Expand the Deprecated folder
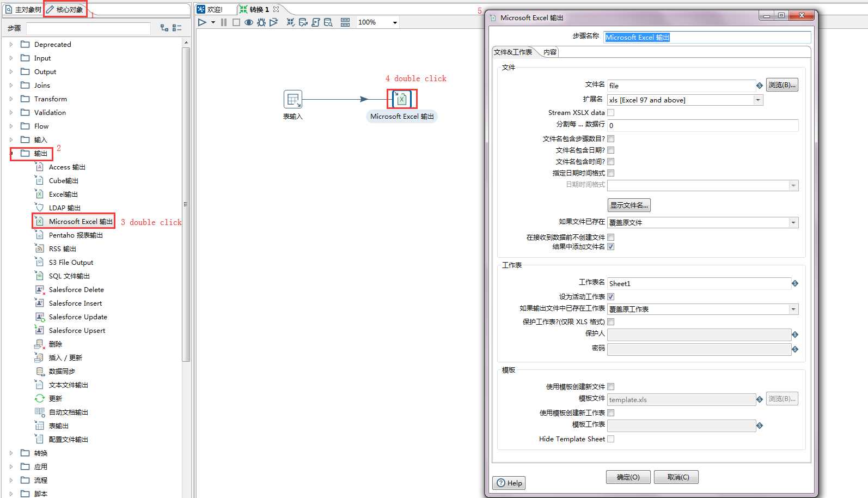This screenshot has width=868, height=498. point(11,45)
